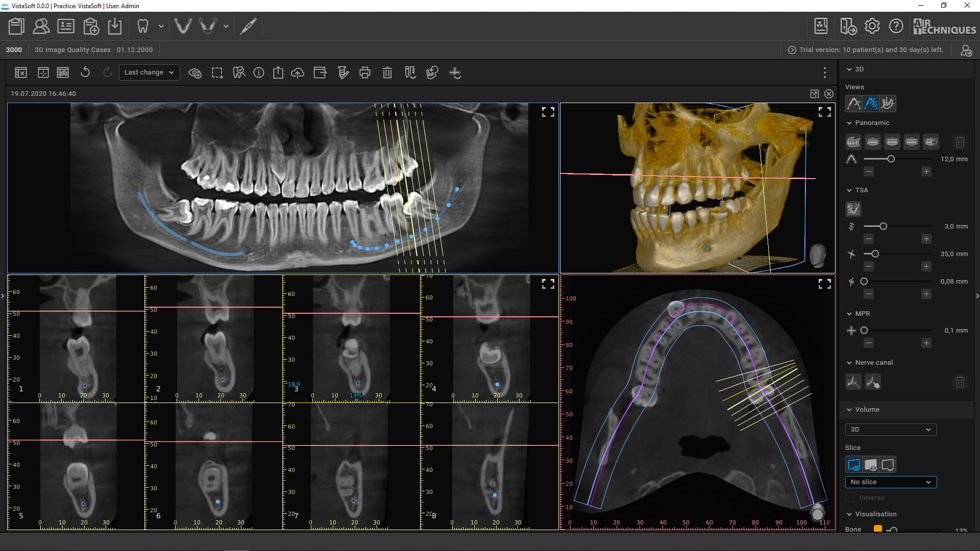980x551 pixels.
Task: Select first panoramic jaw preset icon
Action: pyautogui.click(x=853, y=142)
